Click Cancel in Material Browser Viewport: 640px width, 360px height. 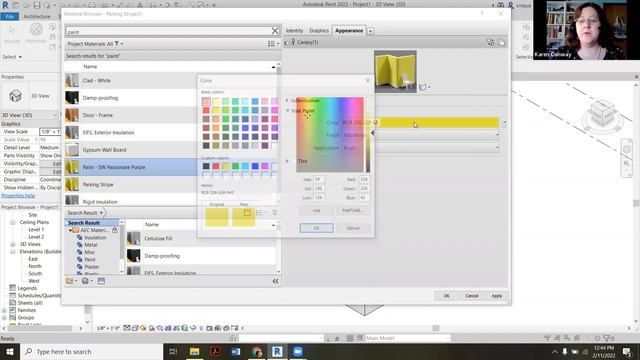pos(472,296)
